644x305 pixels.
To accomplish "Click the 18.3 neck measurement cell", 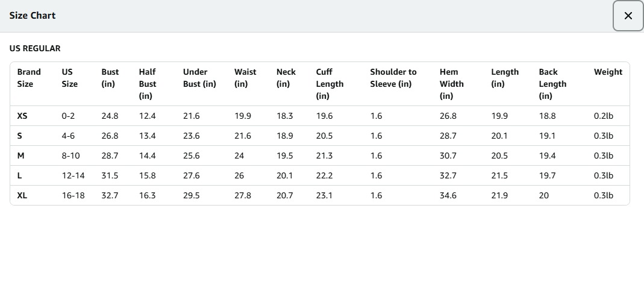I will point(284,116).
